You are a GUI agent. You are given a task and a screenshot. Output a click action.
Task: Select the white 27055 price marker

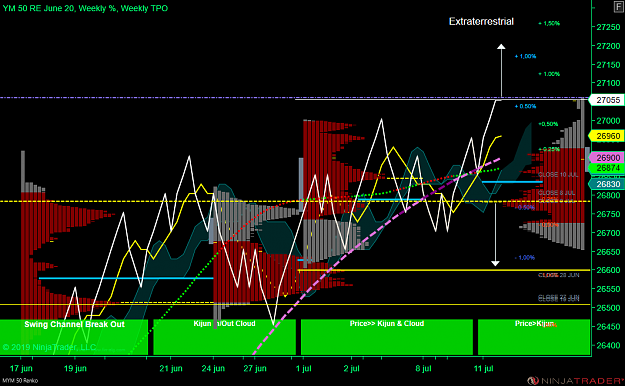coord(606,100)
